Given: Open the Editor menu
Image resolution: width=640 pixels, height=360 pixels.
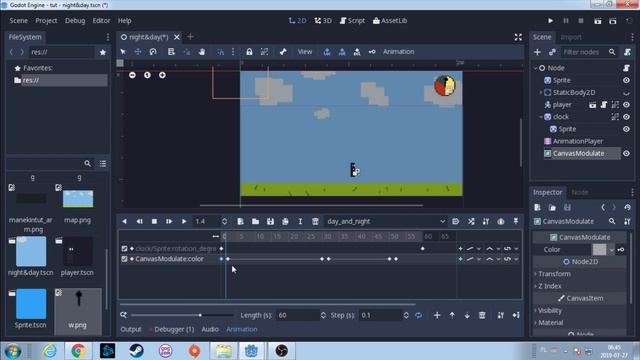Looking at the screenshot, I should 101,20.
